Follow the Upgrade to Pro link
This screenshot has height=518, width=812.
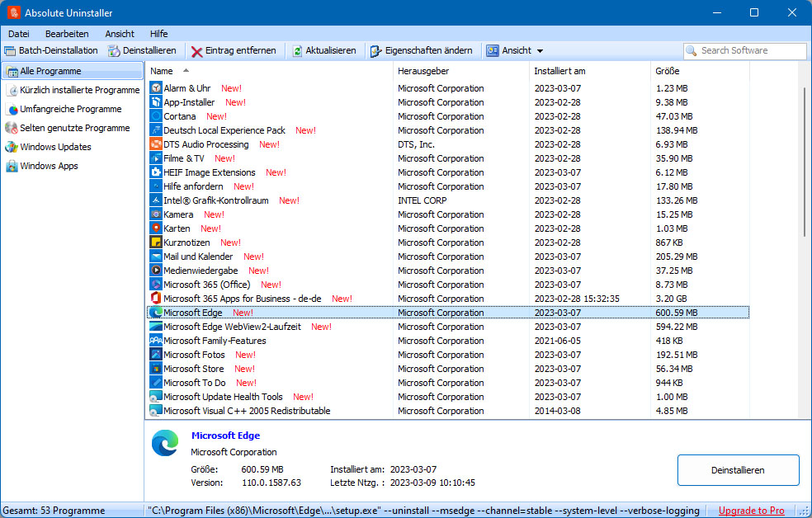(752, 511)
